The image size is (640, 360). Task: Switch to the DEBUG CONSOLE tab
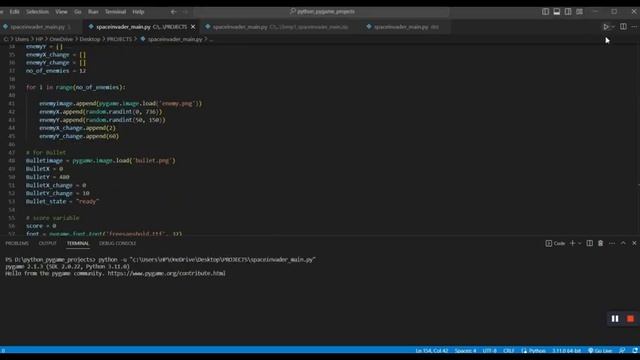pos(117,243)
